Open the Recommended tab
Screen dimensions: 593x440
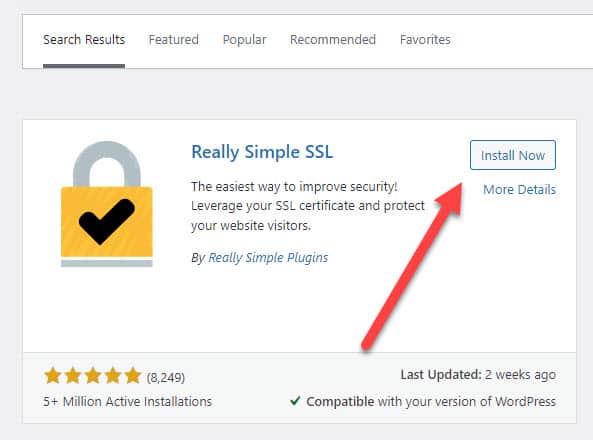(333, 40)
